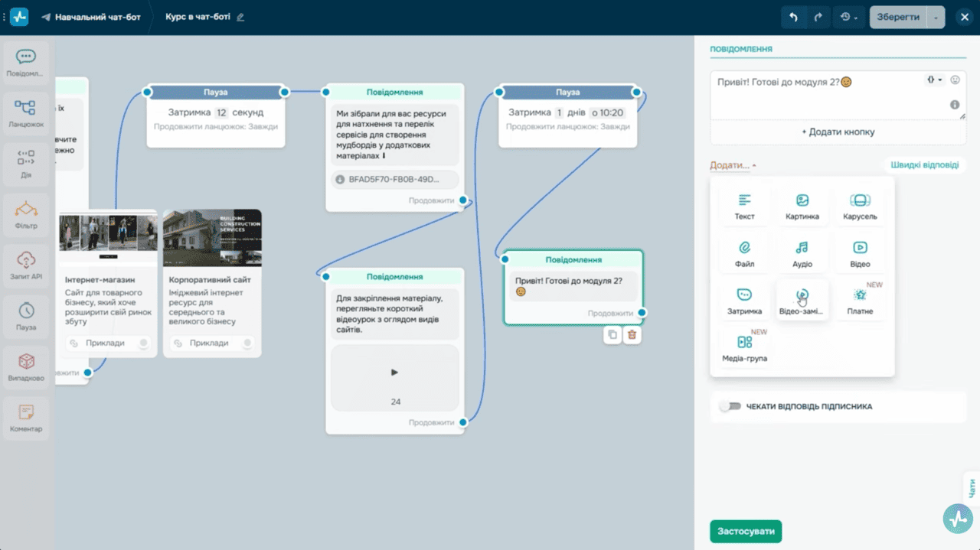This screenshot has width=980, height=550.
Task: Redo the last change
Action: (818, 17)
